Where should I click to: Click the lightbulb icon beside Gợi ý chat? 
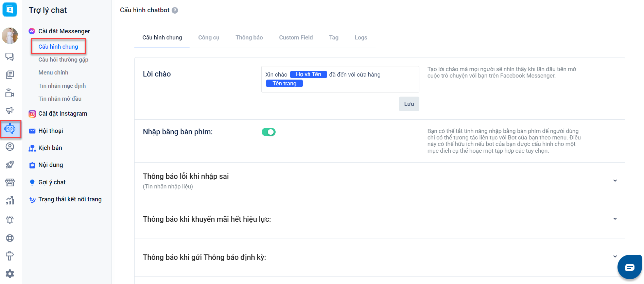point(32,182)
